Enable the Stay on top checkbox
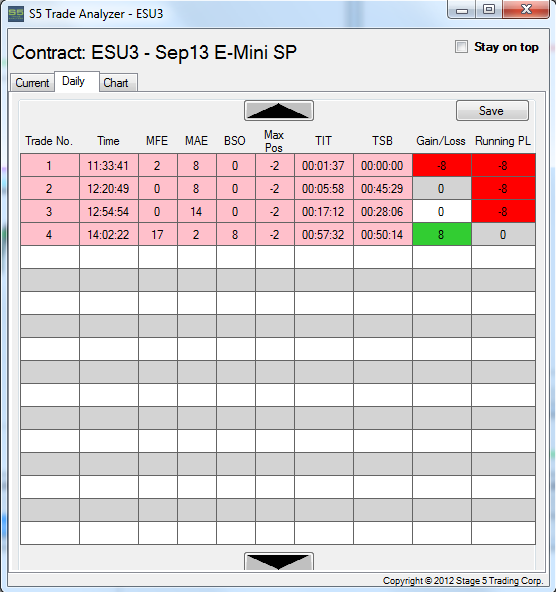This screenshot has width=556, height=592. pos(461,47)
